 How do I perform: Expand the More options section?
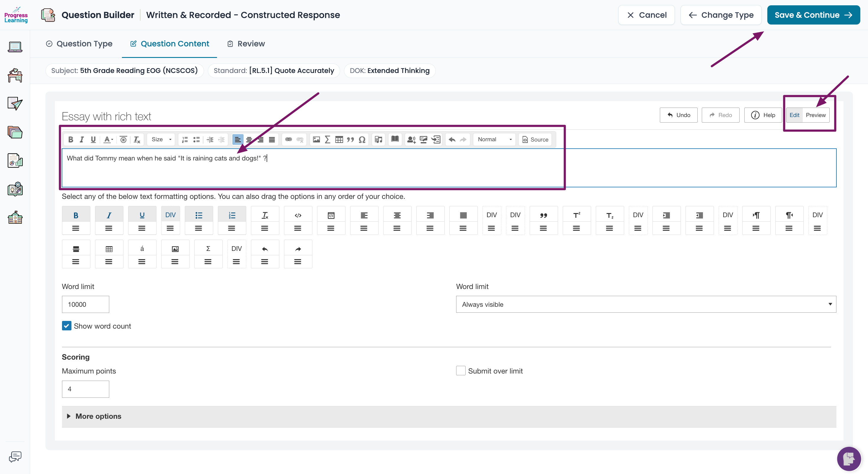pyautogui.click(x=449, y=416)
